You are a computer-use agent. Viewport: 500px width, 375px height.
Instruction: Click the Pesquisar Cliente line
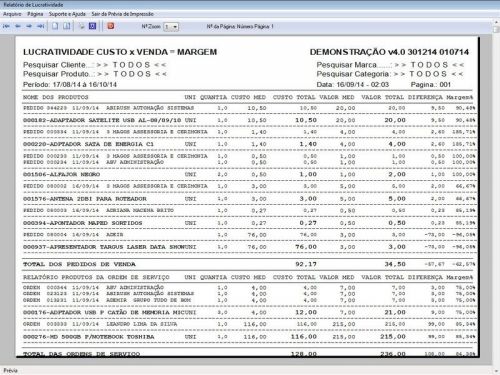[x=95, y=65]
